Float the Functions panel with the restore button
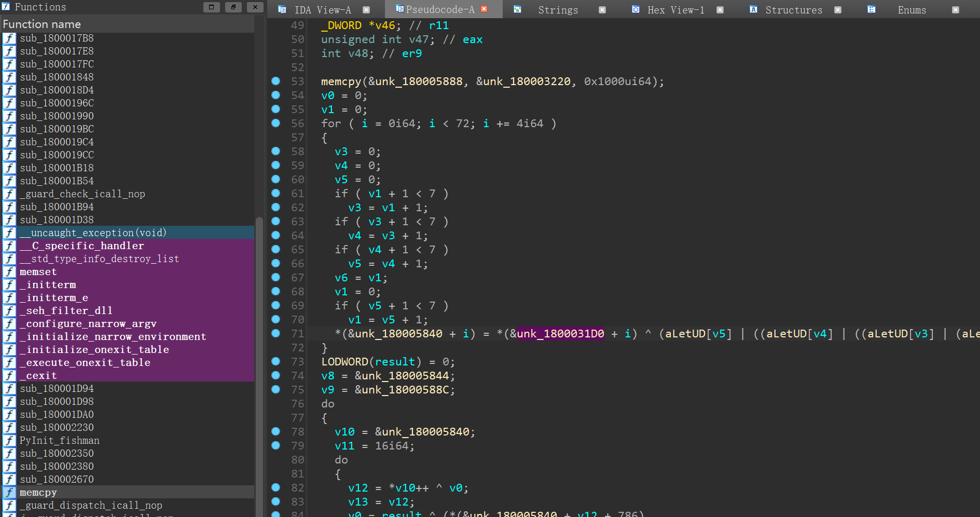This screenshot has width=980, height=517. (x=233, y=7)
